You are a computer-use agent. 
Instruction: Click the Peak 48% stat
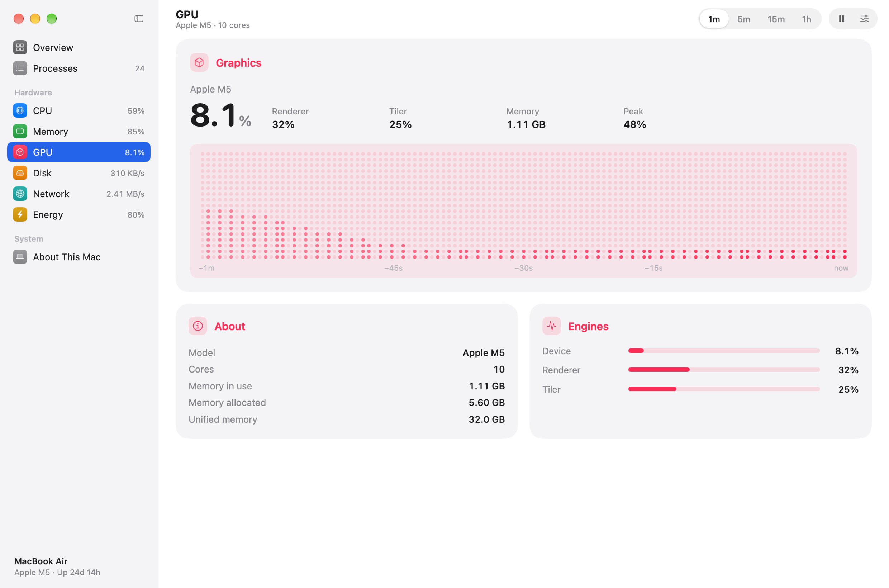tap(634, 118)
